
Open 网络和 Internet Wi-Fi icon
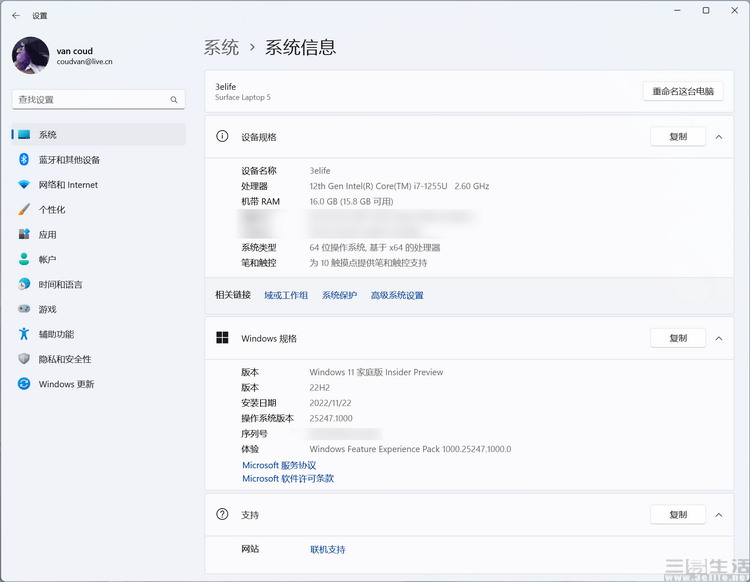[24, 185]
